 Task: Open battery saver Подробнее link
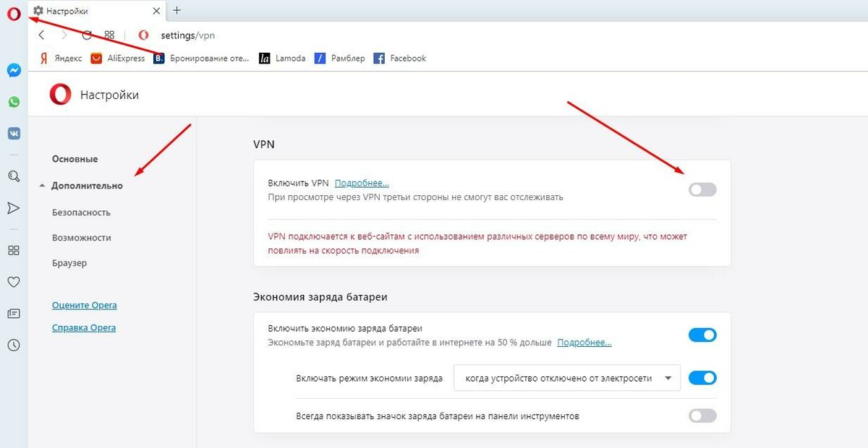(x=584, y=343)
